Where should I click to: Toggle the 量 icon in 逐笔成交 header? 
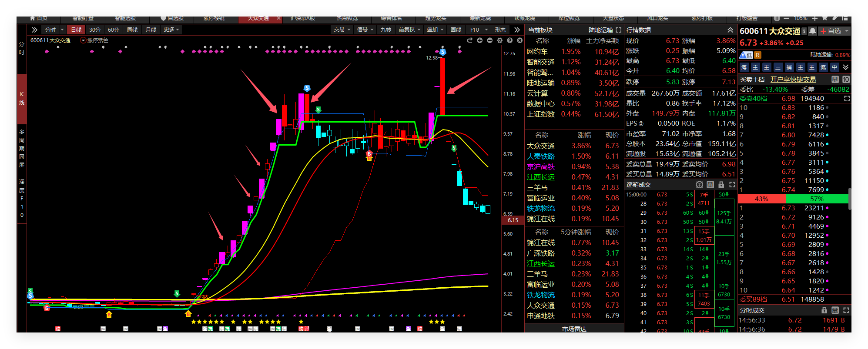[710, 185]
